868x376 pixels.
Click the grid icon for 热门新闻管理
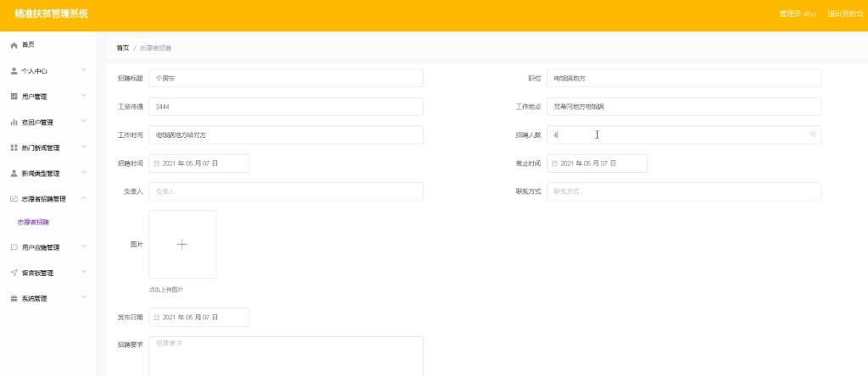click(x=14, y=147)
